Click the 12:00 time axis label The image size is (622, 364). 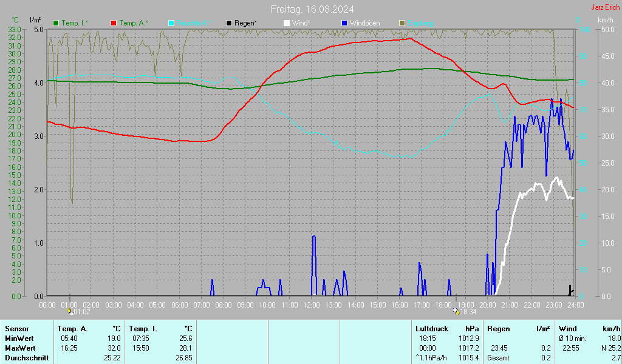pos(312,304)
